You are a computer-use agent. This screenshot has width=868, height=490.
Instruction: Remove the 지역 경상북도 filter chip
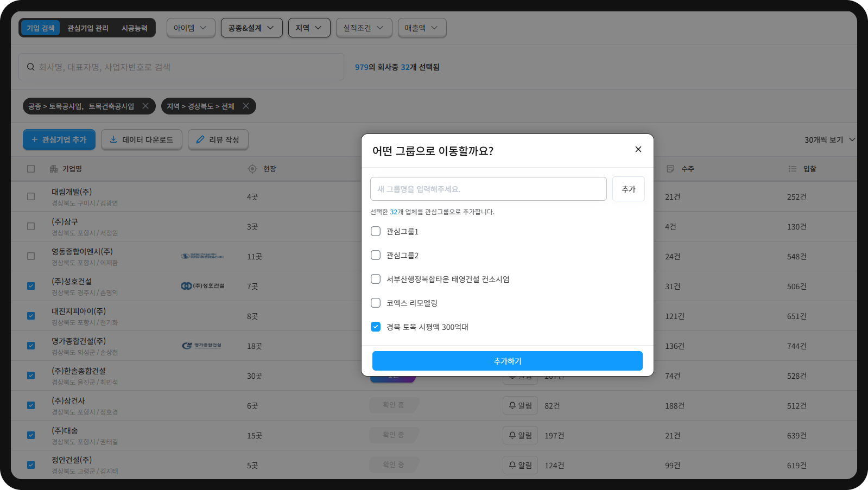[246, 106]
